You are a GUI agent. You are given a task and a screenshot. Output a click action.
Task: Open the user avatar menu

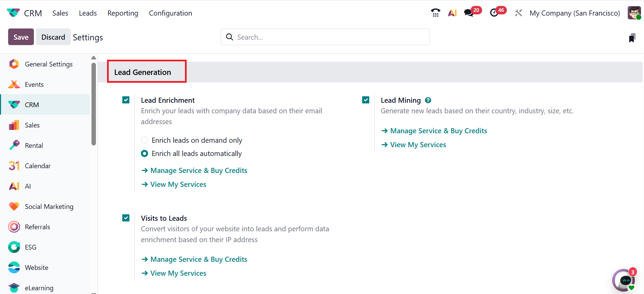coord(634,13)
